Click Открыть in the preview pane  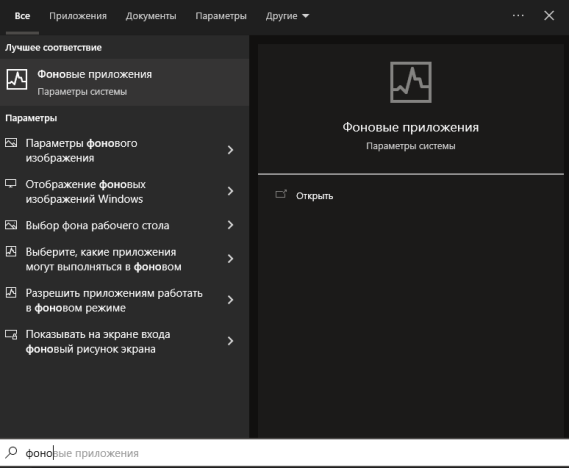[314, 196]
